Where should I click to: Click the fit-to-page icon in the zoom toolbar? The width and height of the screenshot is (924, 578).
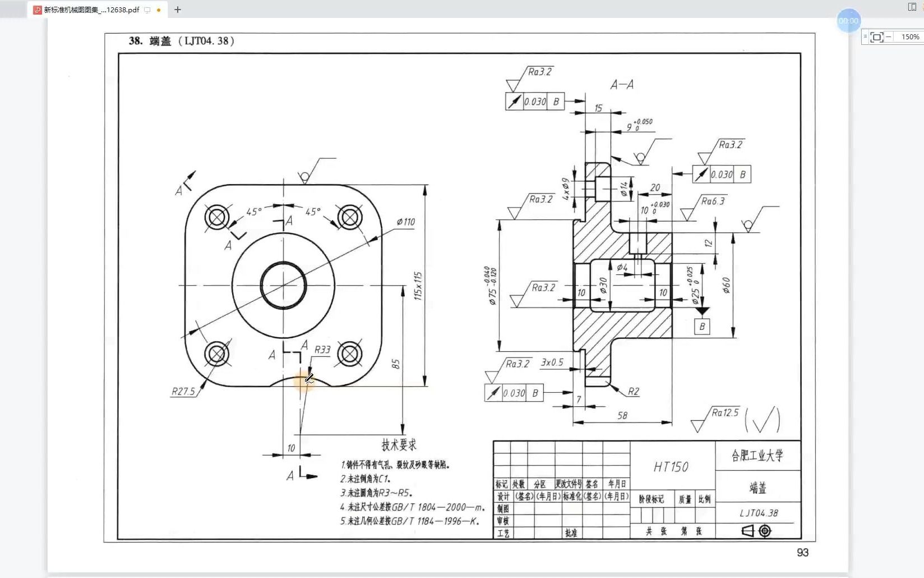pyautogui.click(x=877, y=37)
